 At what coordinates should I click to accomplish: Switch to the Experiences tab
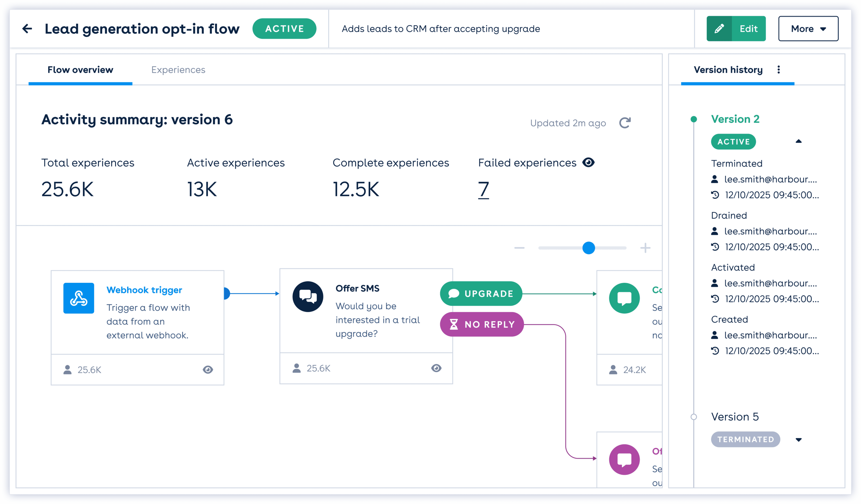click(178, 70)
